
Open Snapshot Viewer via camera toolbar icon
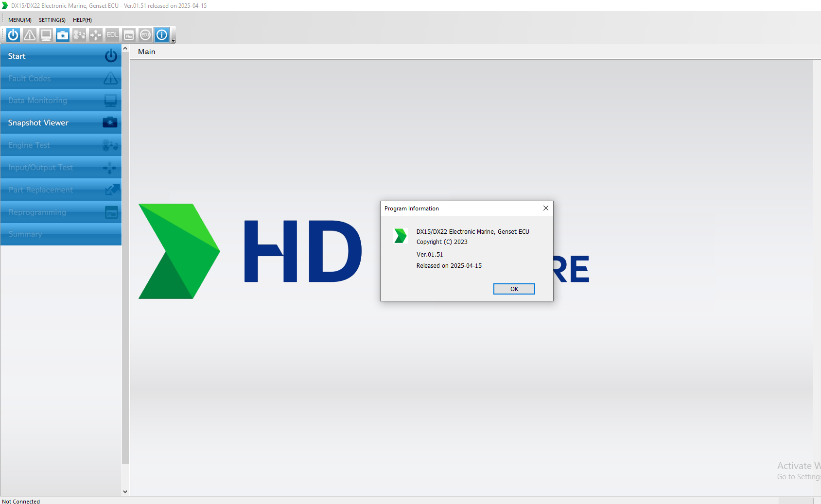[x=63, y=35]
